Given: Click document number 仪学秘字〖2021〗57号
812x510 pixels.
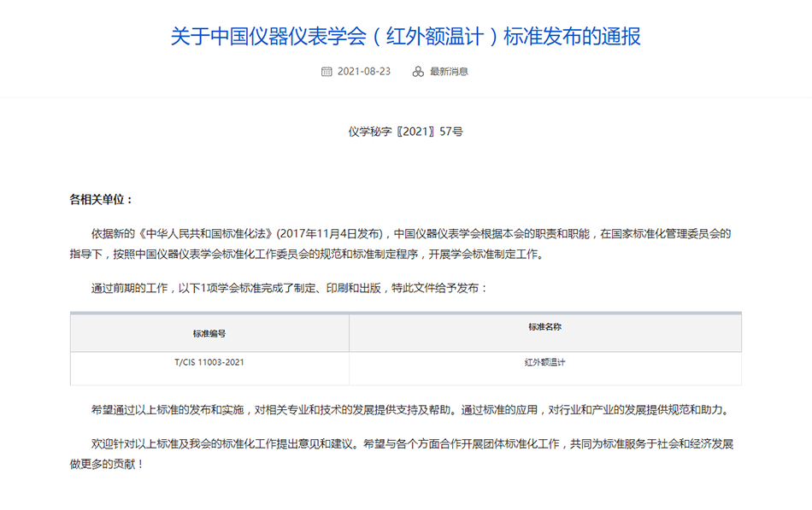Looking at the screenshot, I should (x=405, y=132).
